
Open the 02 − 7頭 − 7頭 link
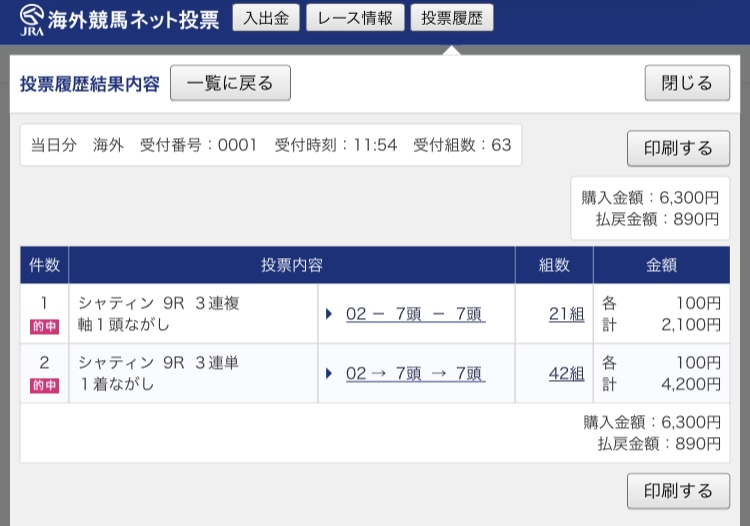pyautogui.click(x=415, y=314)
